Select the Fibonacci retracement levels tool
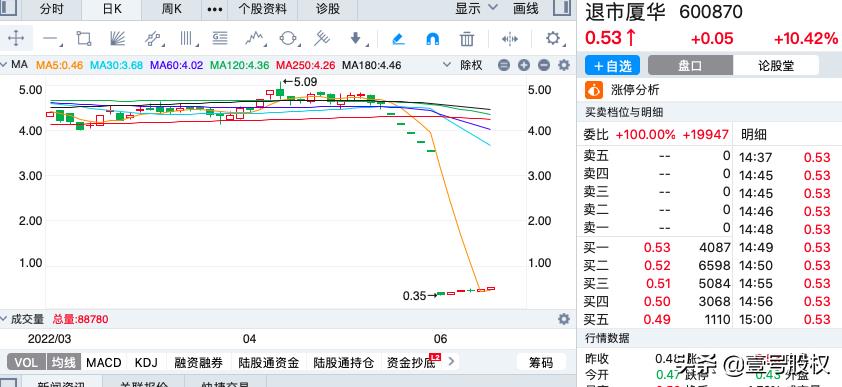Image resolution: width=842 pixels, height=387 pixels. coord(220,38)
